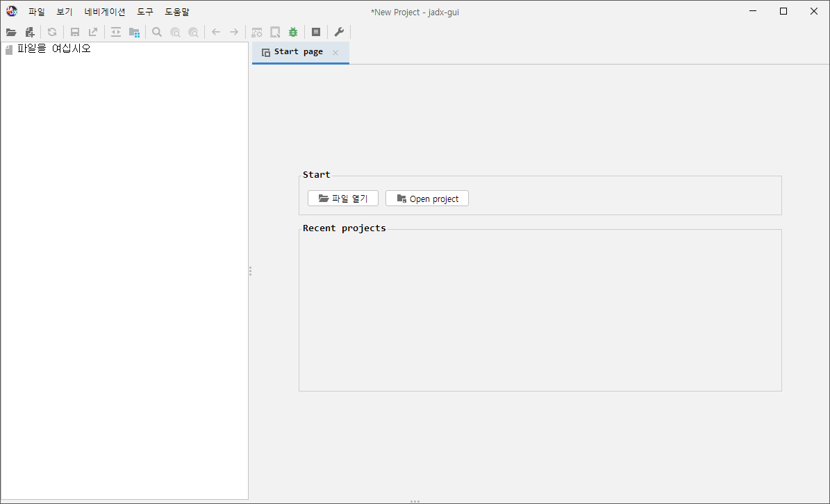Open the 파일 menu
The height and width of the screenshot is (504, 830).
coord(36,12)
